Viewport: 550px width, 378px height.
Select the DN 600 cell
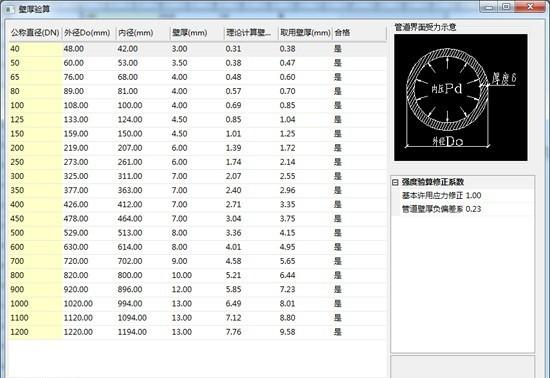[x=35, y=247]
